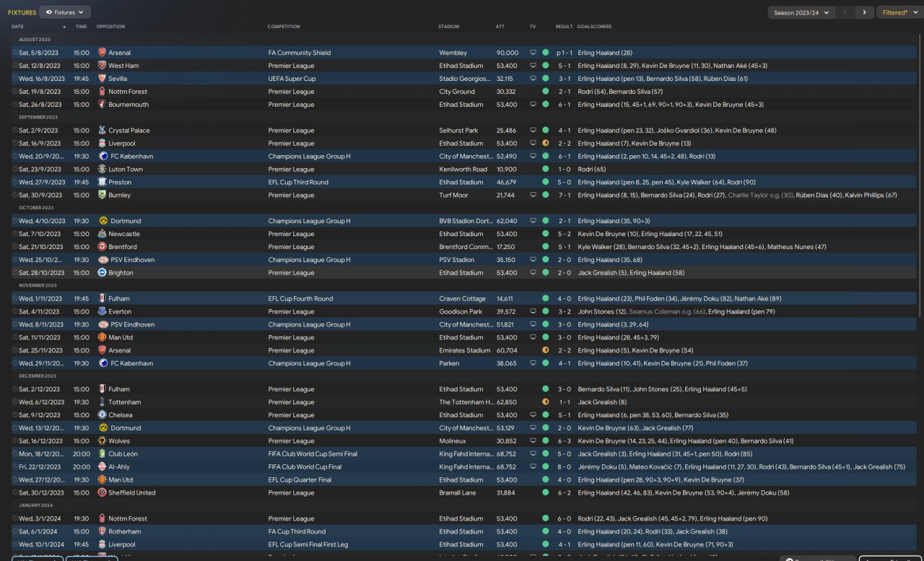Screen dimensions: 924x561
Task: Tick the row selector circle for West Ham fixture
Action: tap(14, 66)
